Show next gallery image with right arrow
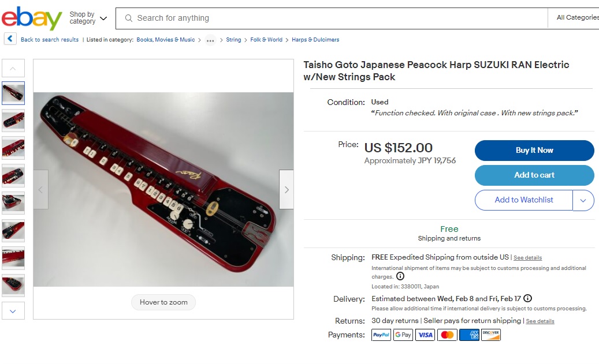Screen dimensions: 599x364 click(287, 189)
